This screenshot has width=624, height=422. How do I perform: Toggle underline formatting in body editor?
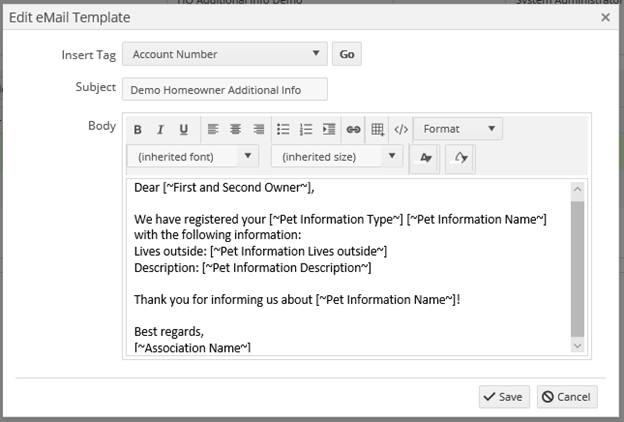[x=183, y=129]
